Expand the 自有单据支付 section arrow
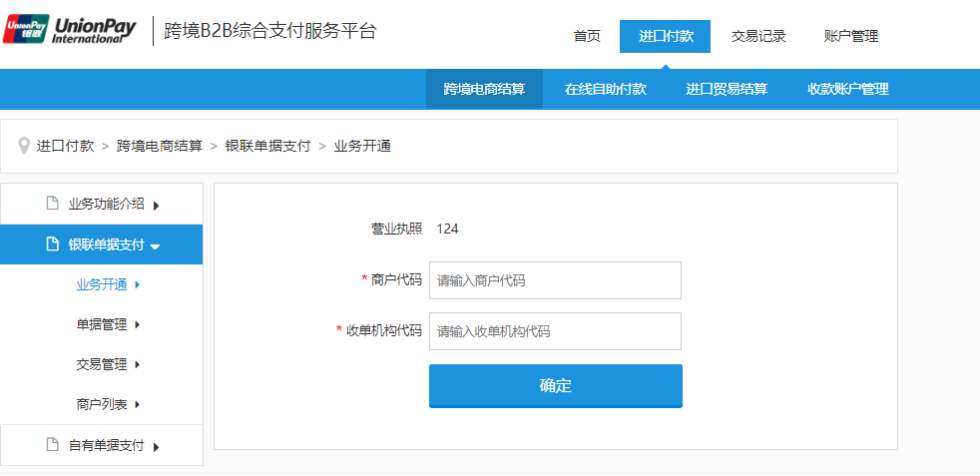Screen dimensions: 980x476 [x=157, y=447]
